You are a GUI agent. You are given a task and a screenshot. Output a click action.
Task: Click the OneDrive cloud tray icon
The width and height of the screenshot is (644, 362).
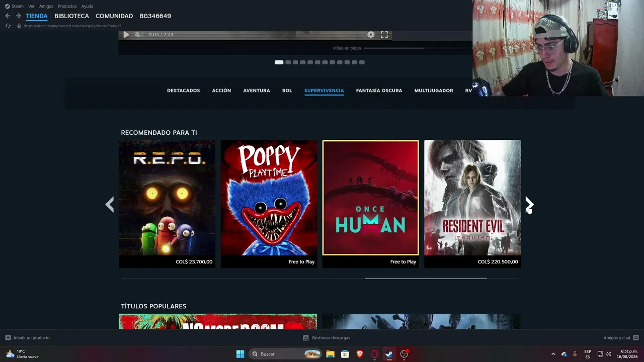click(564, 354)
